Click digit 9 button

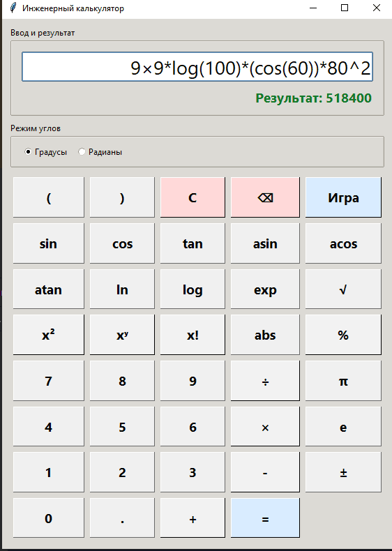coord(193,381)
